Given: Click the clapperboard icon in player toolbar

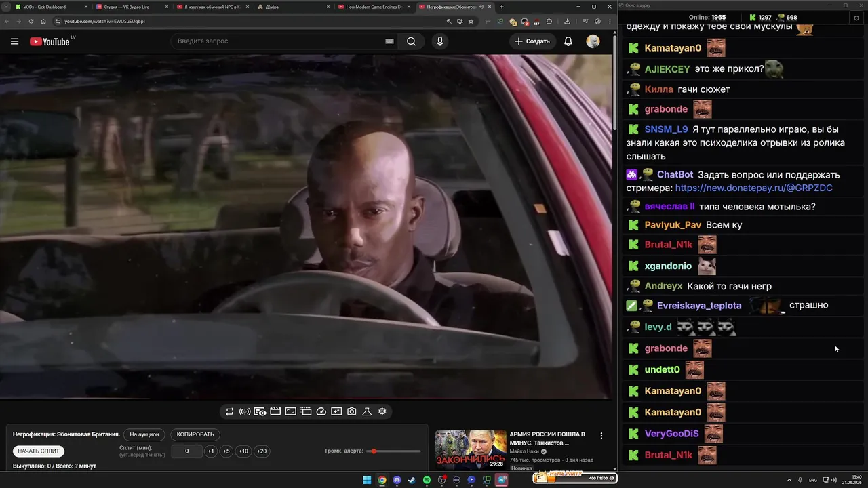Looking at the screenshot, I should point(275,411).
